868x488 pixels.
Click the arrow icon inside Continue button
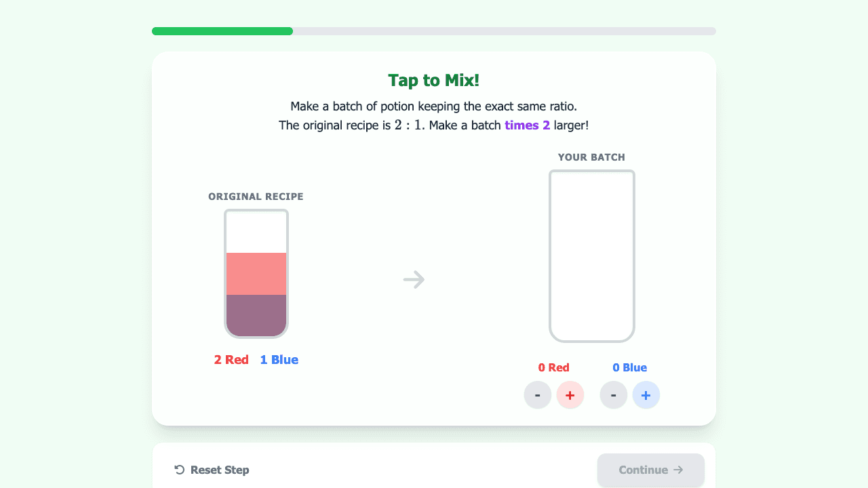coord(678,470)
